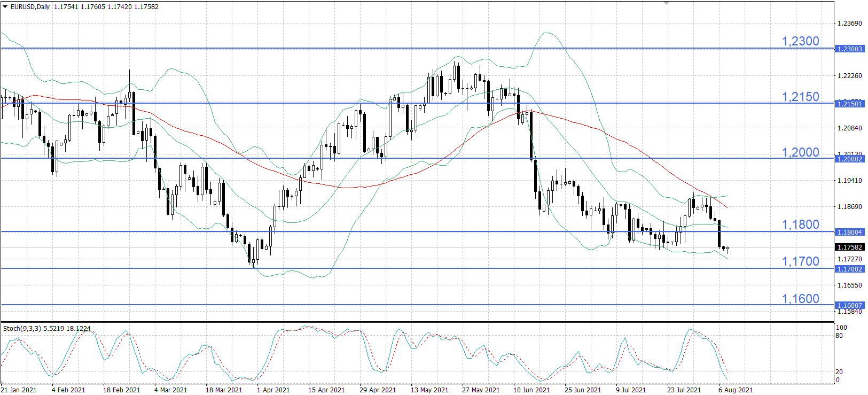
Task: Select the 1,2000 level label
Action: click(x=800, y=152)
